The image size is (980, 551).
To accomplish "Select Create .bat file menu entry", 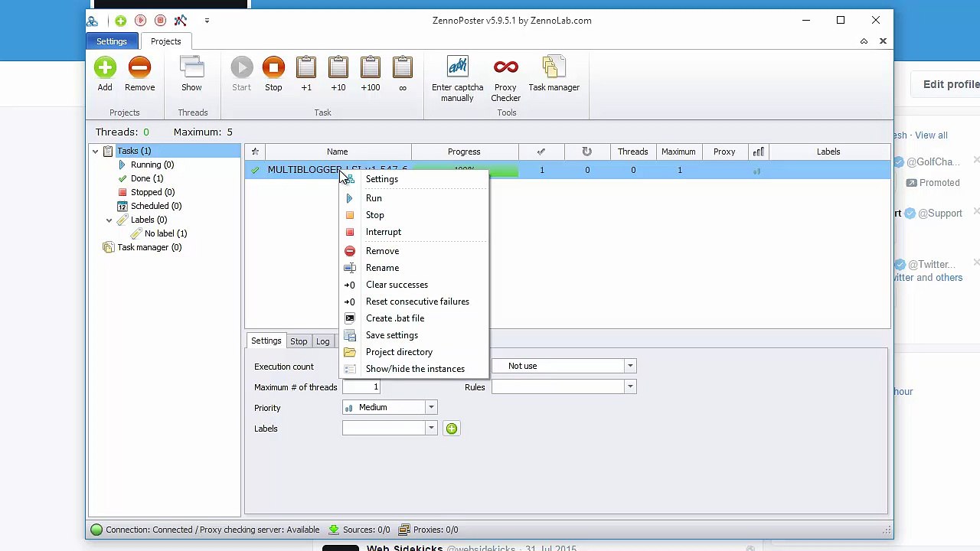I will point(413,318).
